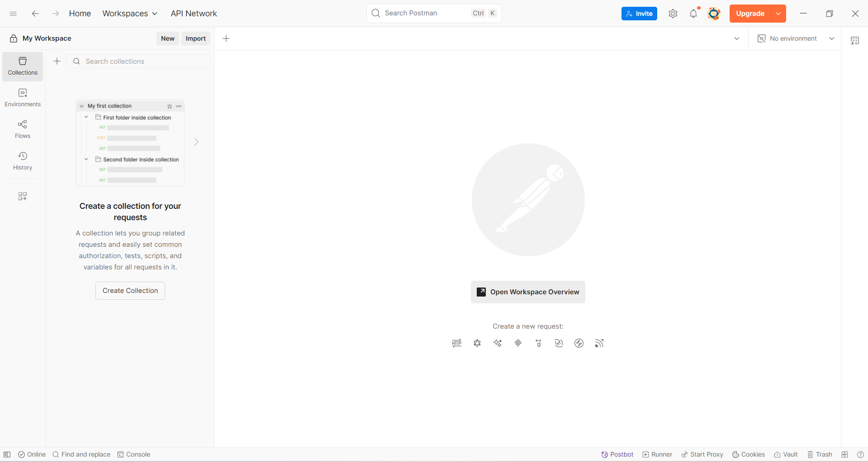
Task: Create a new GraphQL request
Action: 477,343
